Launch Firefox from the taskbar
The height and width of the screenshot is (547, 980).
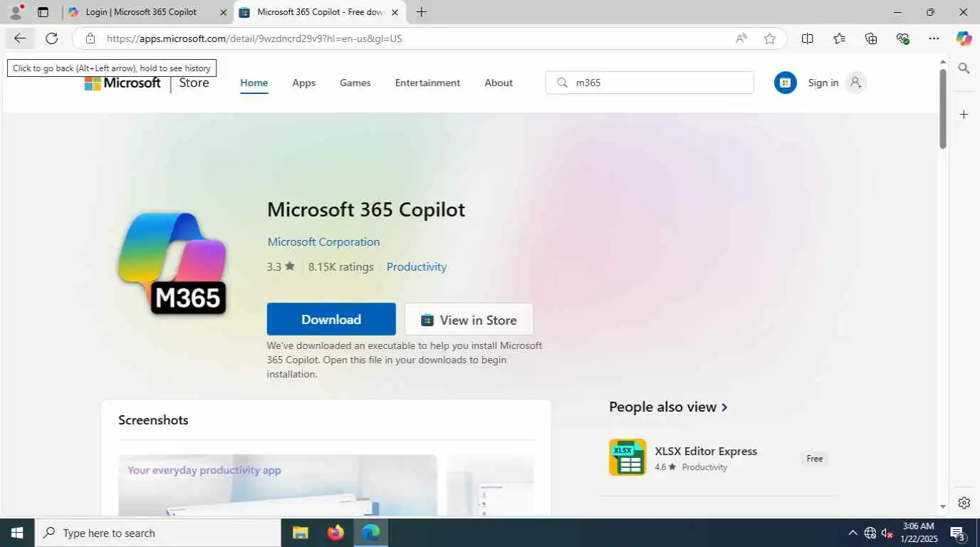(x=335, y=533)
